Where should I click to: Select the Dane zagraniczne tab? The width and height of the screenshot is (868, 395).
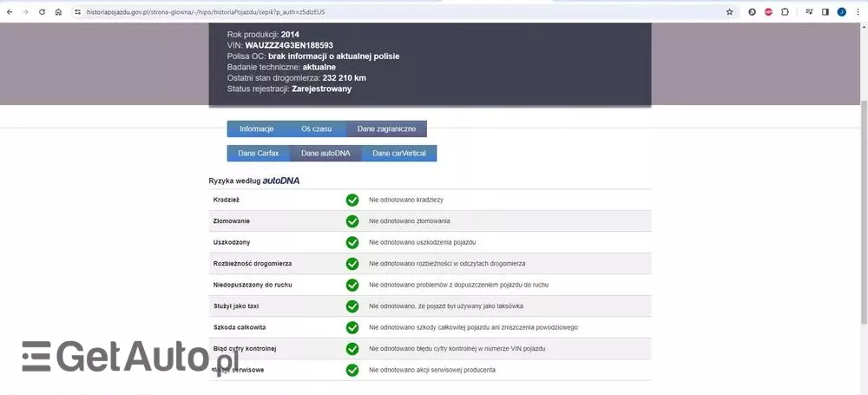386,128
